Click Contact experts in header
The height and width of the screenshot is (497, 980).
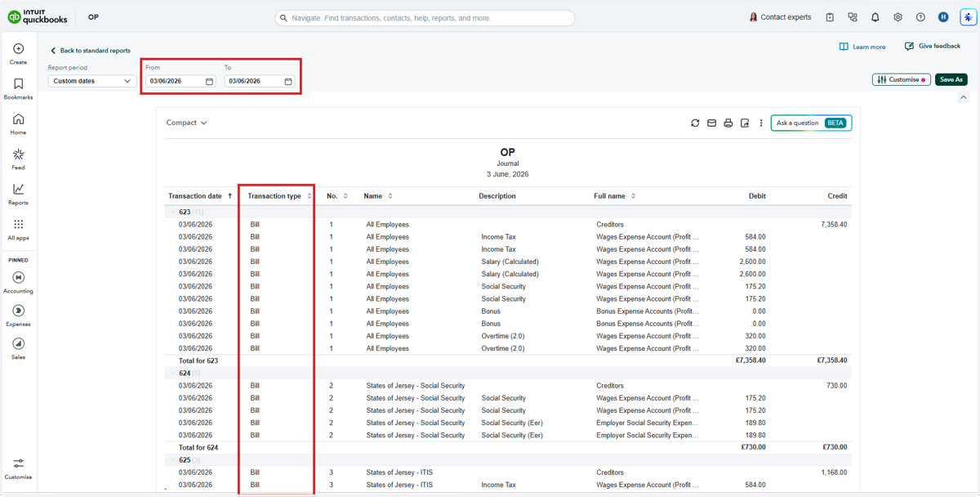coord(780,17)
